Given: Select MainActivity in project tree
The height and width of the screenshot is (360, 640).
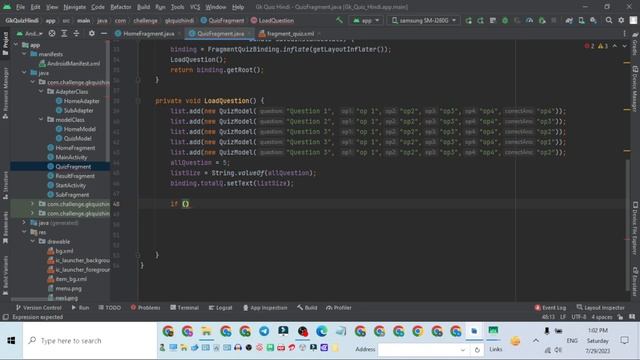Looking at the screenshot, I should 67,157.
